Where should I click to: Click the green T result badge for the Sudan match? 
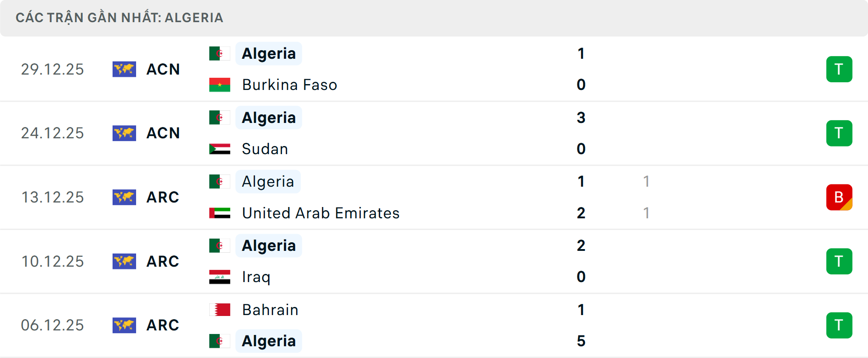[x=839, y=133]
